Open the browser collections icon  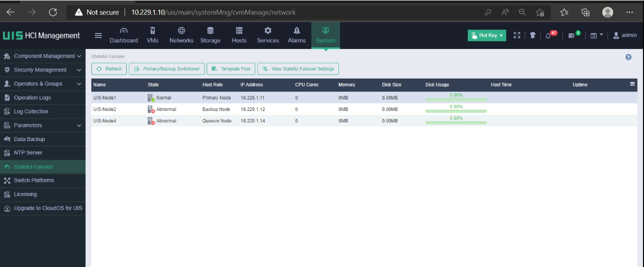586,12
